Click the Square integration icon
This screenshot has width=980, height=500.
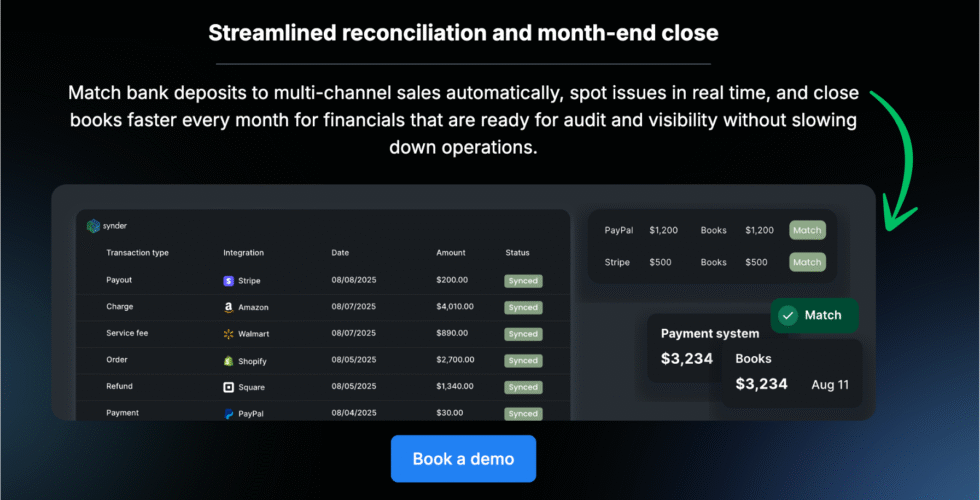pyautogui.click(x=228, y=388)
